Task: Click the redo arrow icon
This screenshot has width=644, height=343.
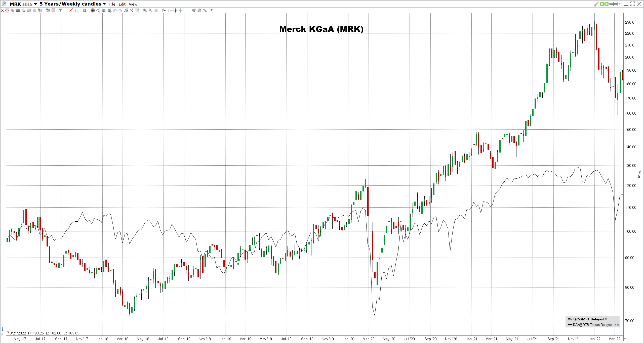Action: 120,11
